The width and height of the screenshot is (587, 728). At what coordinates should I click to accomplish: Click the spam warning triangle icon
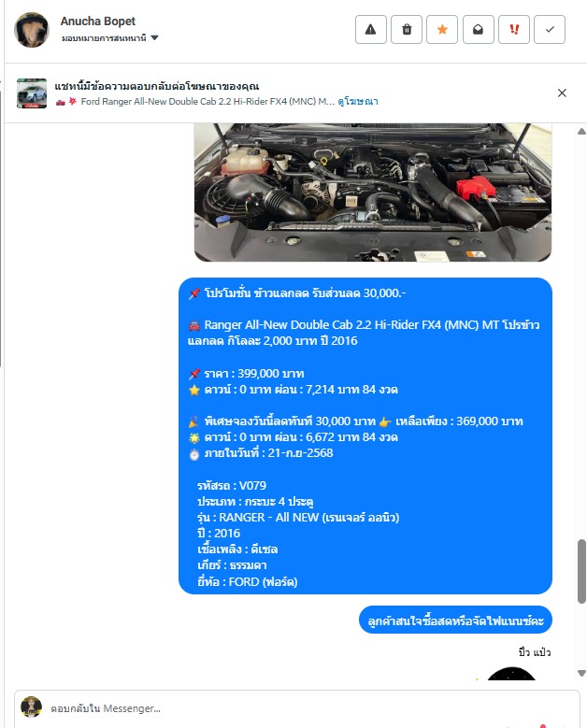[x=370, y=30]
